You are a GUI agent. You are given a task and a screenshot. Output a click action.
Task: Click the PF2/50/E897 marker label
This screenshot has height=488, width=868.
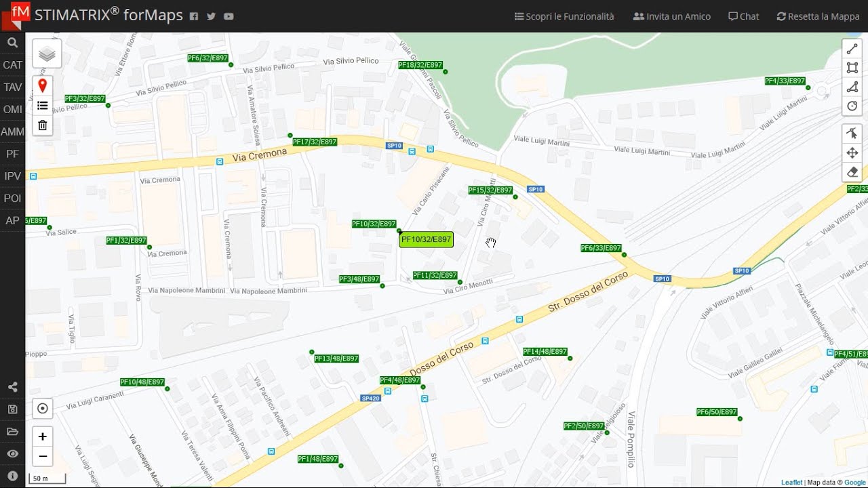584,426
